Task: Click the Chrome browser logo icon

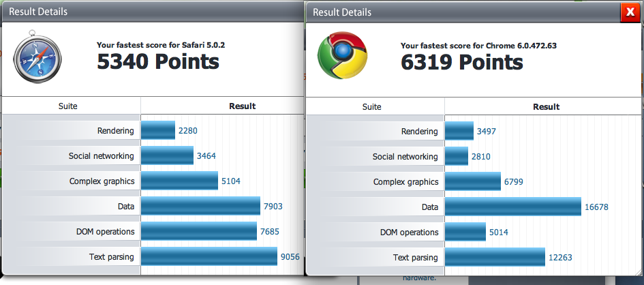Action: [x=342, y=55]
